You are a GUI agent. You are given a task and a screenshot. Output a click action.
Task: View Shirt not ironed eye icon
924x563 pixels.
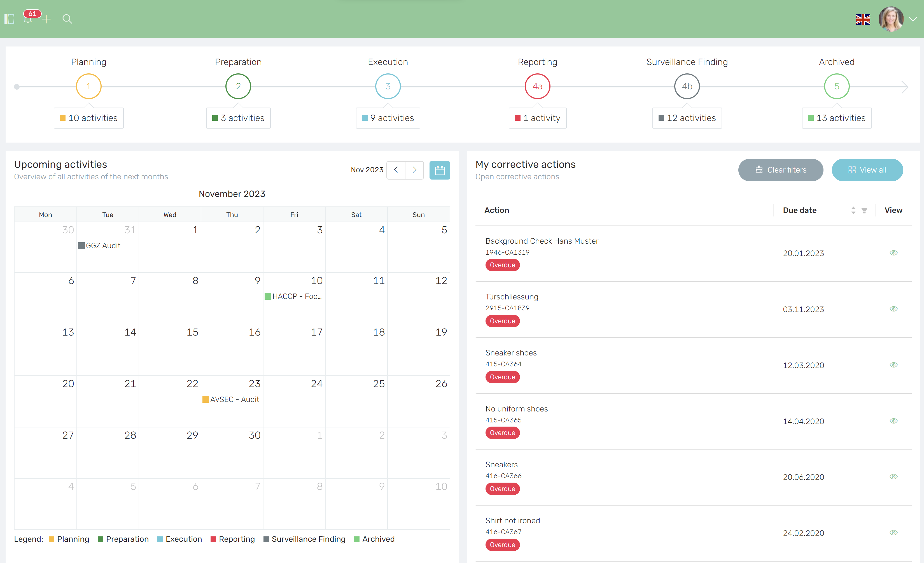click(894, 533)
